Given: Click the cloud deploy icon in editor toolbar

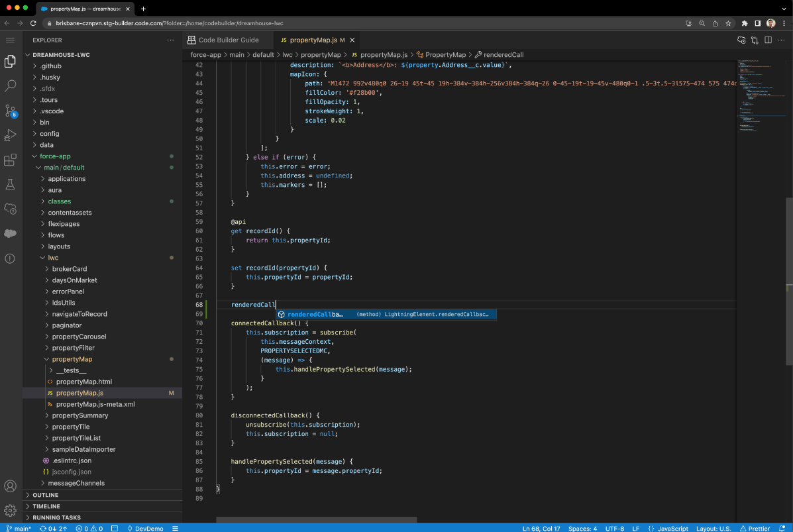Looking at the screenshot, I should [x=741, y=40].
